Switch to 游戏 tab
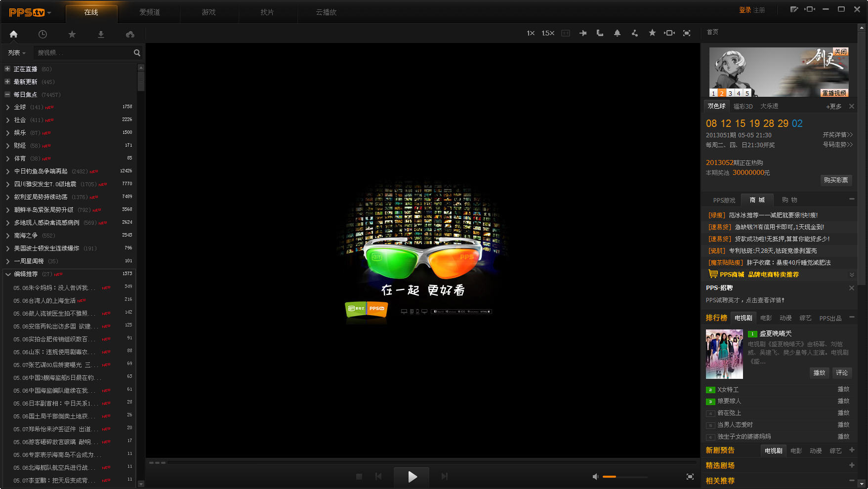This screenshot has height=489, width=868. 208,12
